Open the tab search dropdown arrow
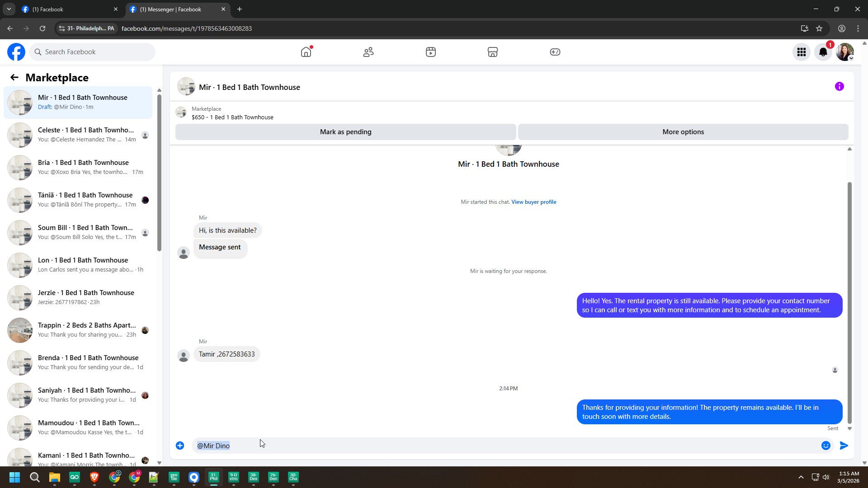 (9, 9)
